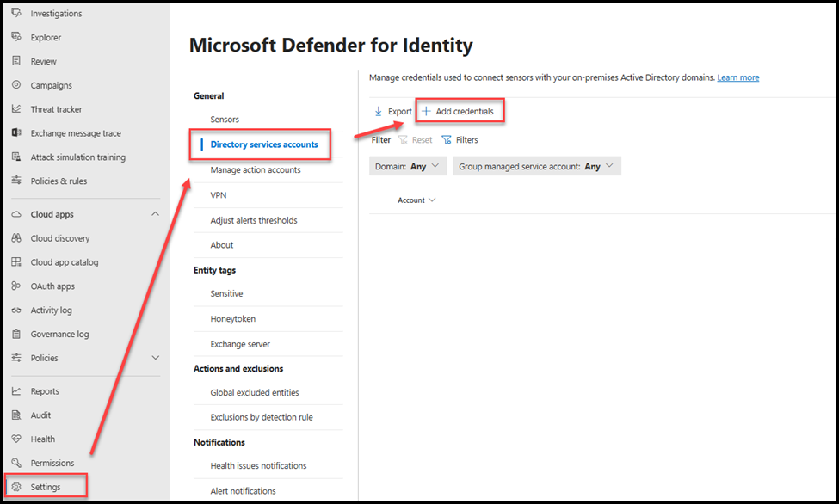Open the Domain: Any filter dropdown
The height and width of the screenshot is (504, 839).
click(x=407, y=166)
